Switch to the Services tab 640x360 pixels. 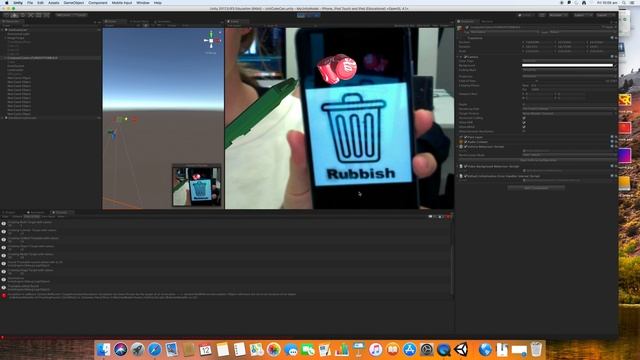point(487,21)
